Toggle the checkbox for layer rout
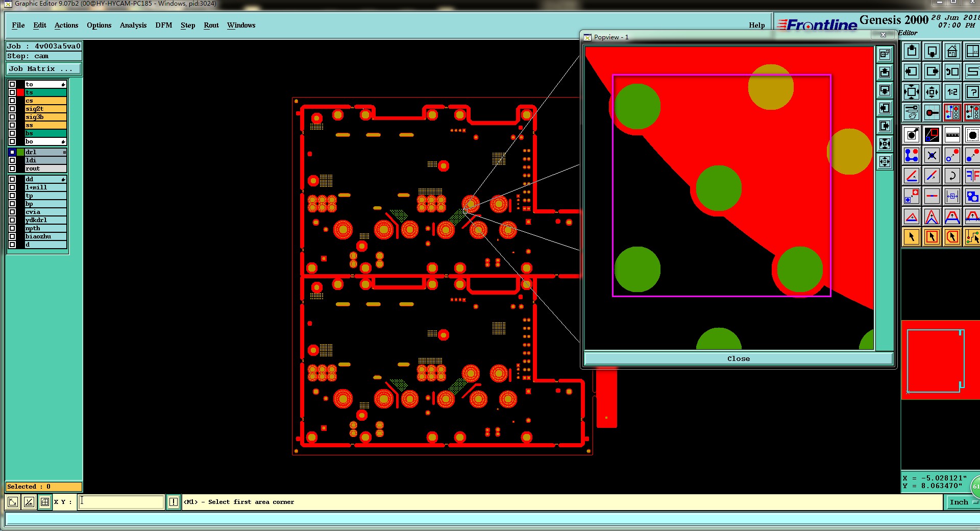 12,168
